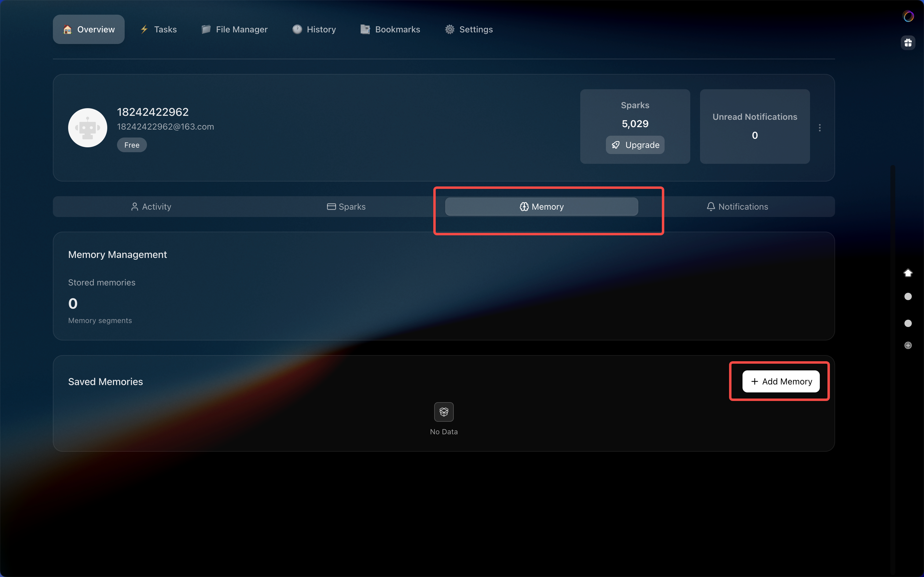Open the History page
The image size is (924, 577).
pos(314,29)
